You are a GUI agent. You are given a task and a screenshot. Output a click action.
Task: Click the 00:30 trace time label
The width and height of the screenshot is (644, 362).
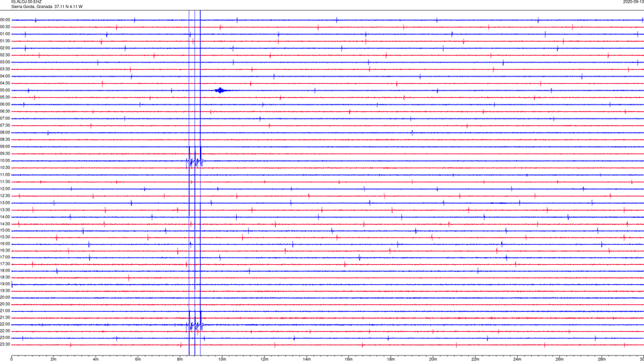point(5,27)
